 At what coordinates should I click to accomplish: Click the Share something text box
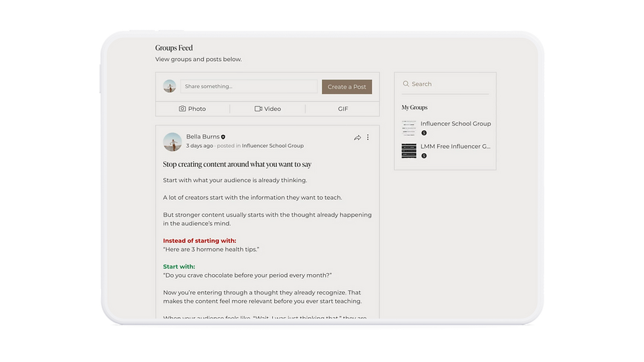(x=249, y=86)
